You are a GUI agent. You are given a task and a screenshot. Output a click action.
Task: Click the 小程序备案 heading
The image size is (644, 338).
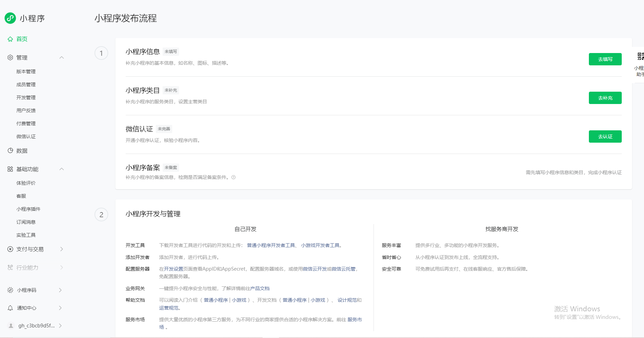click(x=143, y=168)
